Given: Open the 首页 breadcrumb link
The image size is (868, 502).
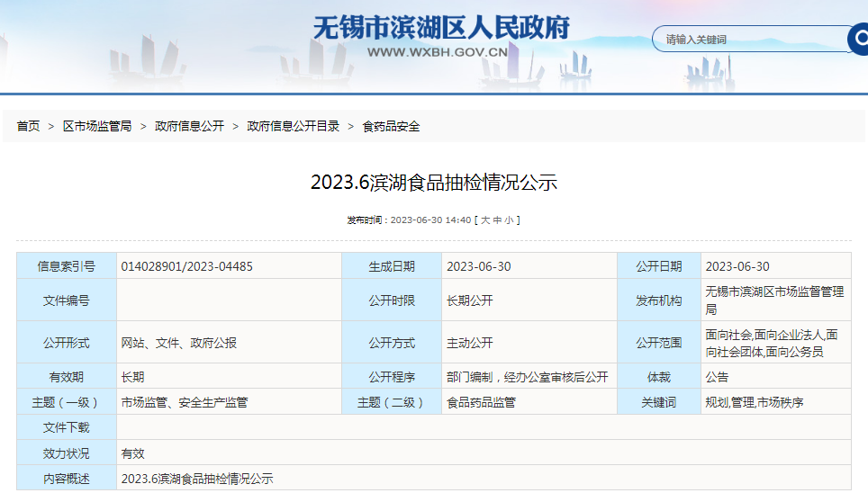Looking at the screenshot, I should pyautogui.click(x=28, y=126).
